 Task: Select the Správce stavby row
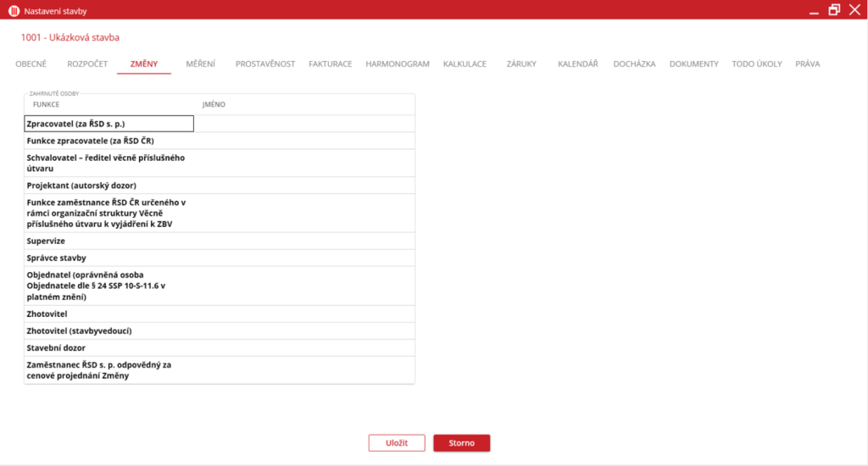(109, 258)
